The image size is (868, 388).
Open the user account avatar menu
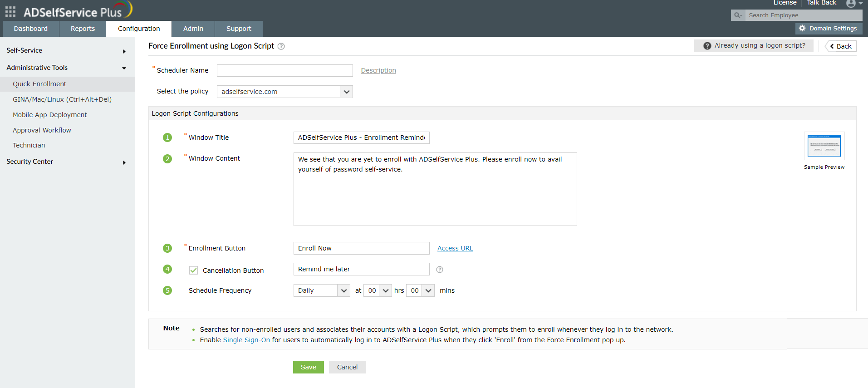pyautogui.click(x=851, y=4)
